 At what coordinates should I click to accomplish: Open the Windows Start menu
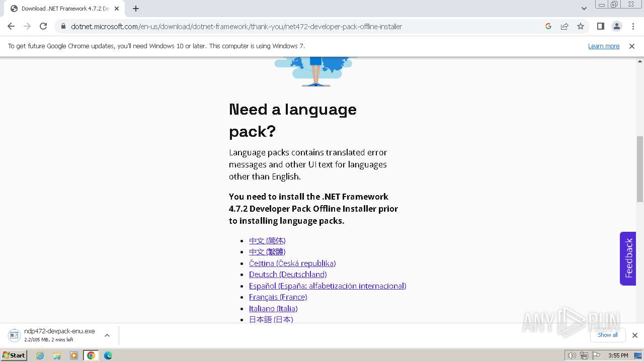(14, 355)
